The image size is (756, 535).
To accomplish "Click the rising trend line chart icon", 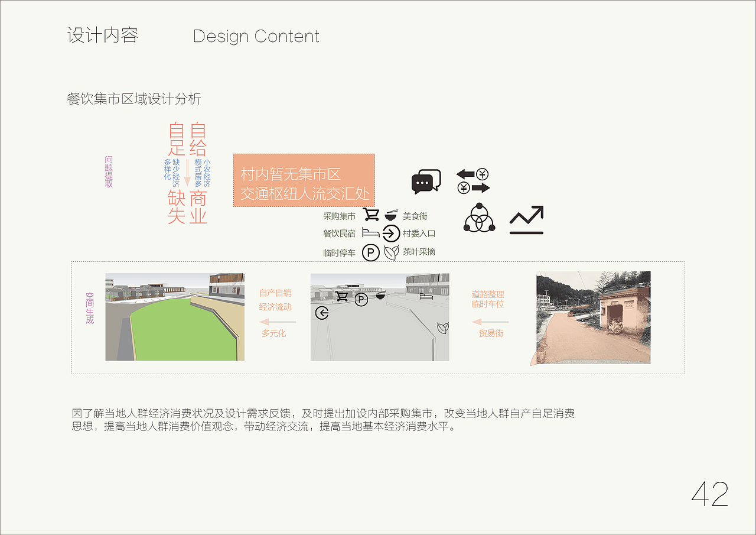I will (x=526, y=220).
